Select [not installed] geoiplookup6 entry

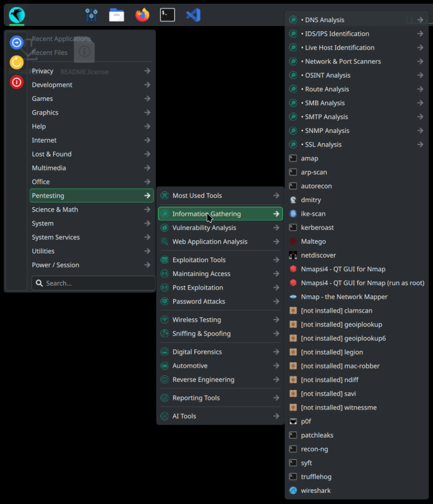point(357,338)
